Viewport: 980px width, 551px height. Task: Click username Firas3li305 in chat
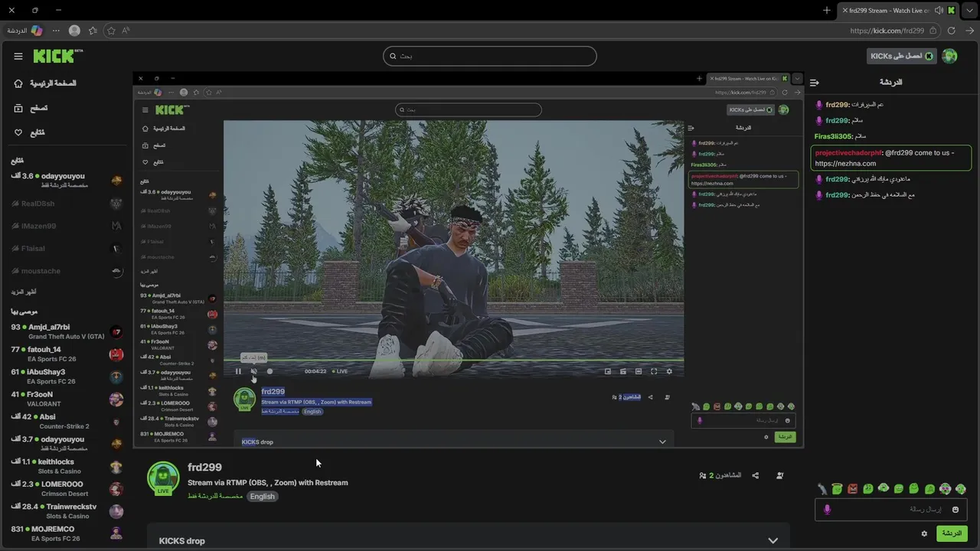(833, 136)
